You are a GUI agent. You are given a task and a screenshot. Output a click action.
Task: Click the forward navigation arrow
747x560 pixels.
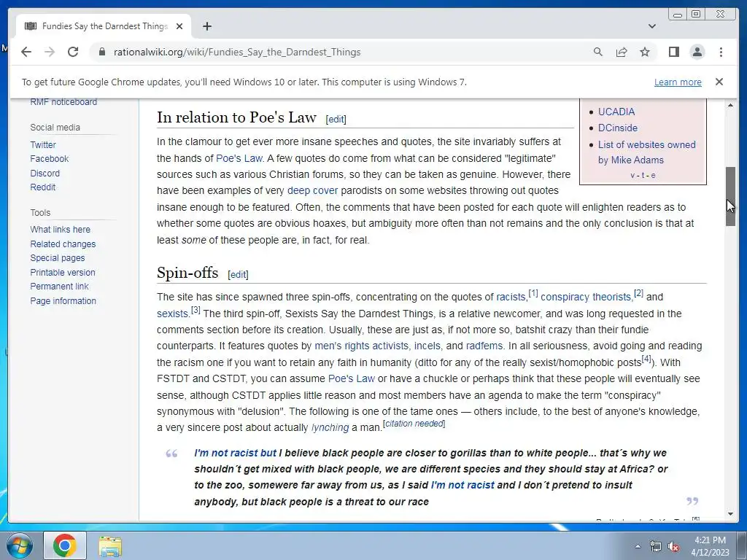pyautogui.click(x=50, y=52)
